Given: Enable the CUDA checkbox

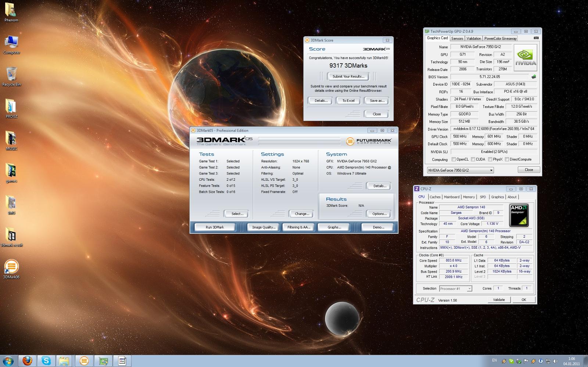Looking at the screenshot, I should point(473,159).
